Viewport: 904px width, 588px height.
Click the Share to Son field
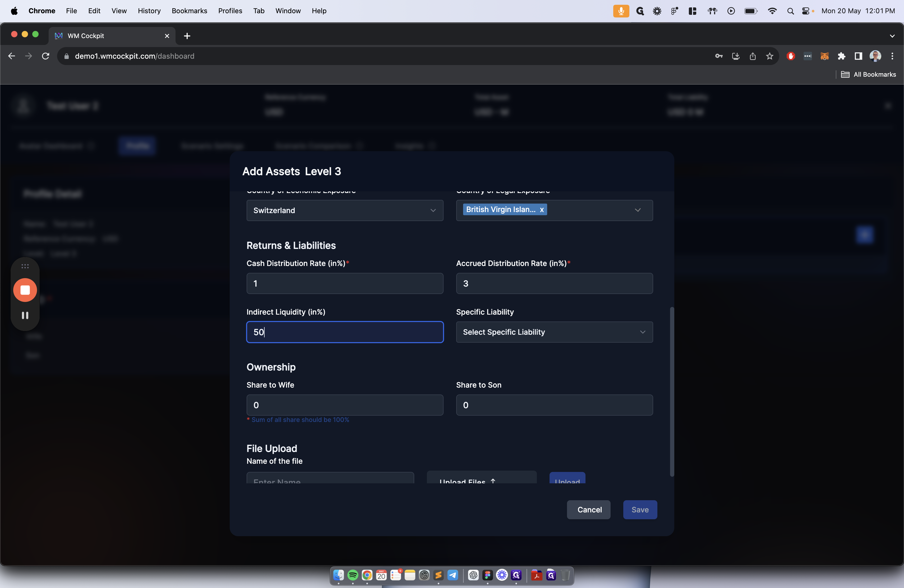pos(554,405)
